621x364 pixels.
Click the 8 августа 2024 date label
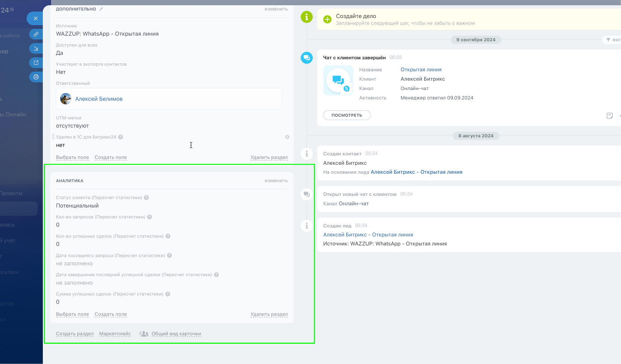click(x=476, y=136)
